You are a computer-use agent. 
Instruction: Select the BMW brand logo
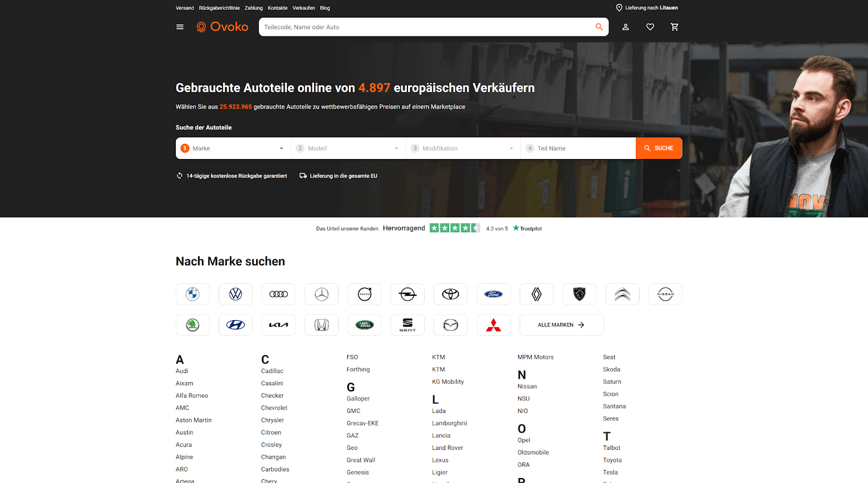pos(193,294)
